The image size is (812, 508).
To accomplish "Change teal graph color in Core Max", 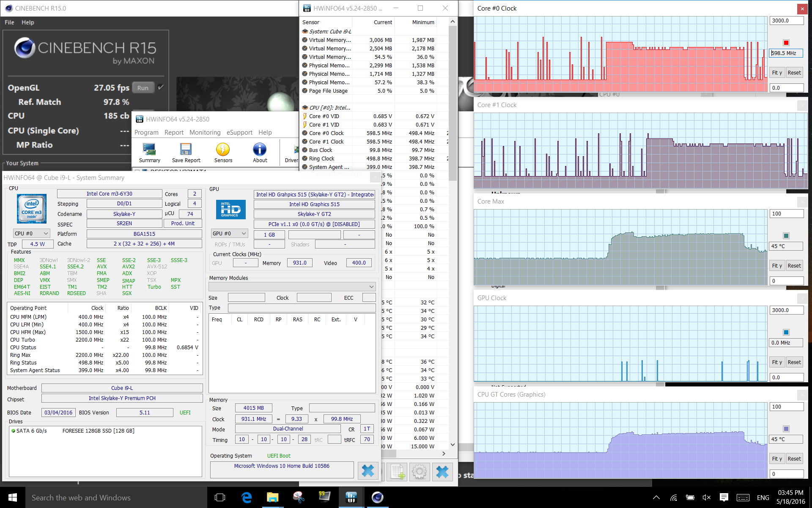I will pos(786,236).
